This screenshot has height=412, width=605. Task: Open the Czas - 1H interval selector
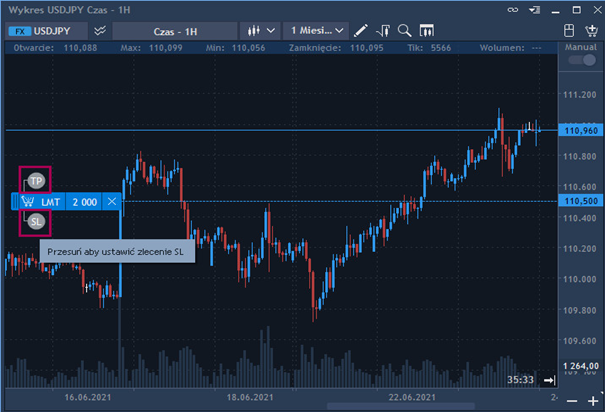click(173, 30)
